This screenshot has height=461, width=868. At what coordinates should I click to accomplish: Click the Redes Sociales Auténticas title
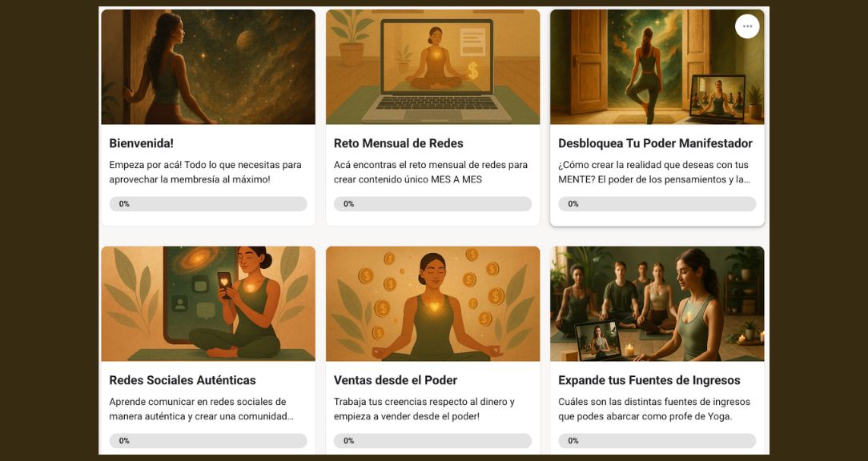(x=183, y=380)
